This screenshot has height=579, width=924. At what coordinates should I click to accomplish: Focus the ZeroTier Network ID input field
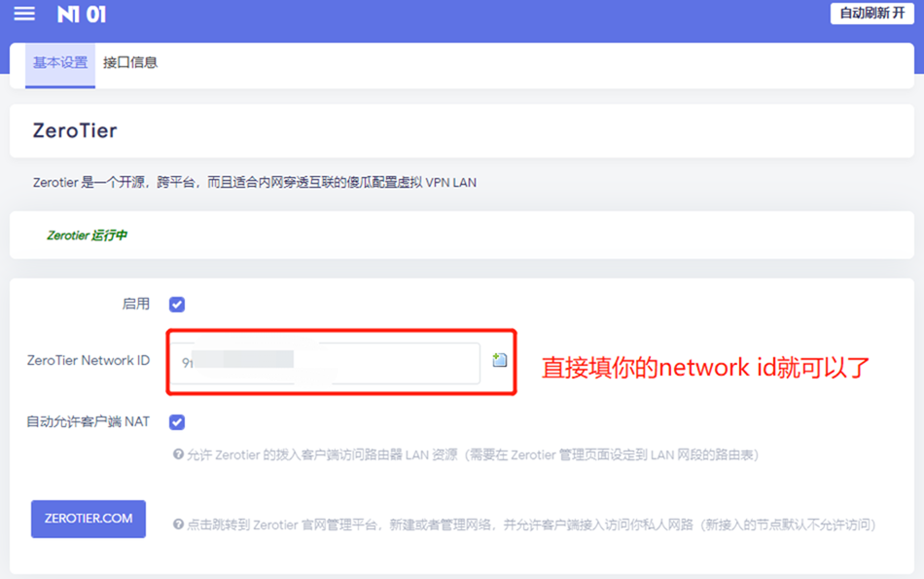click(326, 363)
